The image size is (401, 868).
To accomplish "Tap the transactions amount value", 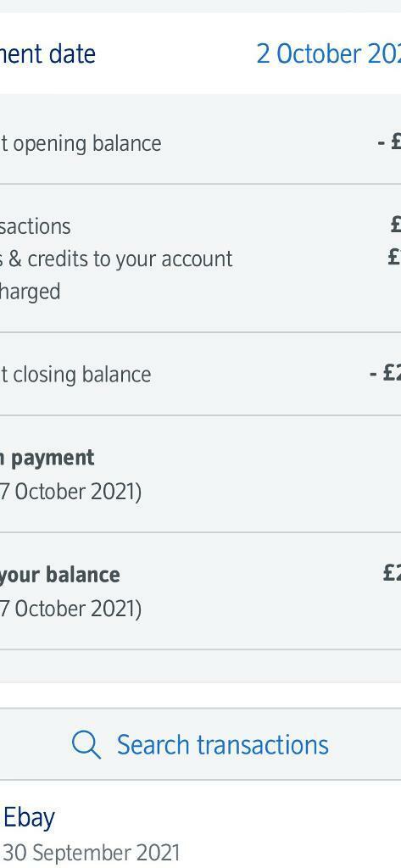I will click(x=395, y=224).
